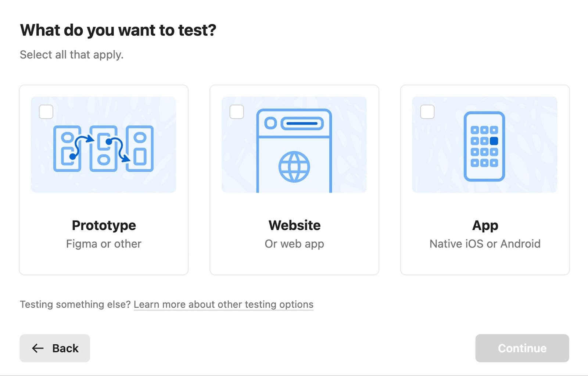Select the Website card title
Screen dimensions: 588x376
coord(294,225)
